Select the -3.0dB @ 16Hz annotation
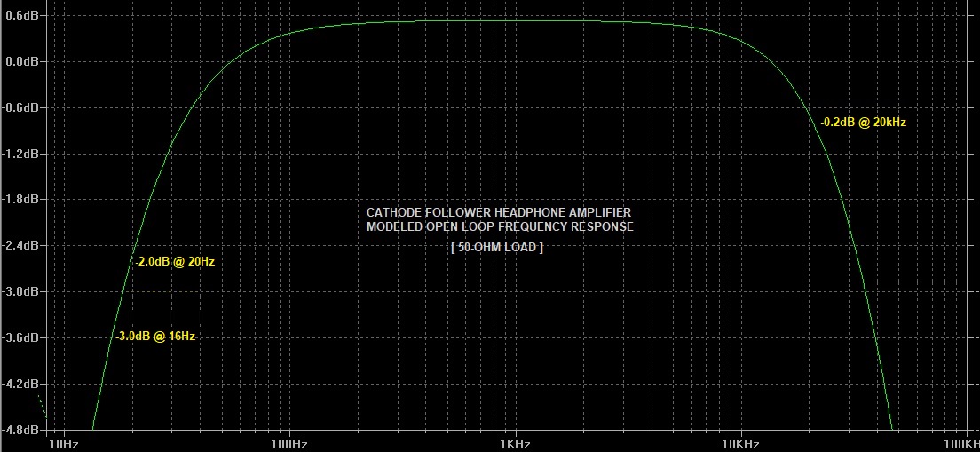This screenshot has height=452, width=980. coord(155,337)
